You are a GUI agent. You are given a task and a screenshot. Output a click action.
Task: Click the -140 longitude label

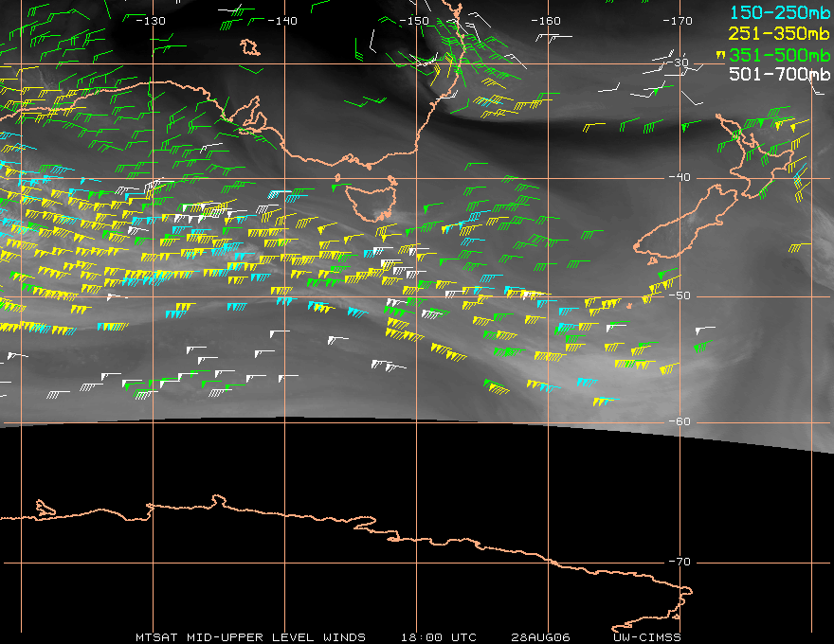(x=282, y=21)
